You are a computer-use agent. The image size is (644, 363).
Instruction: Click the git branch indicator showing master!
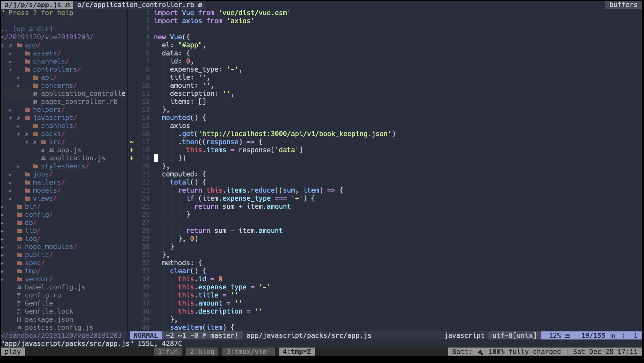(222, 335)
